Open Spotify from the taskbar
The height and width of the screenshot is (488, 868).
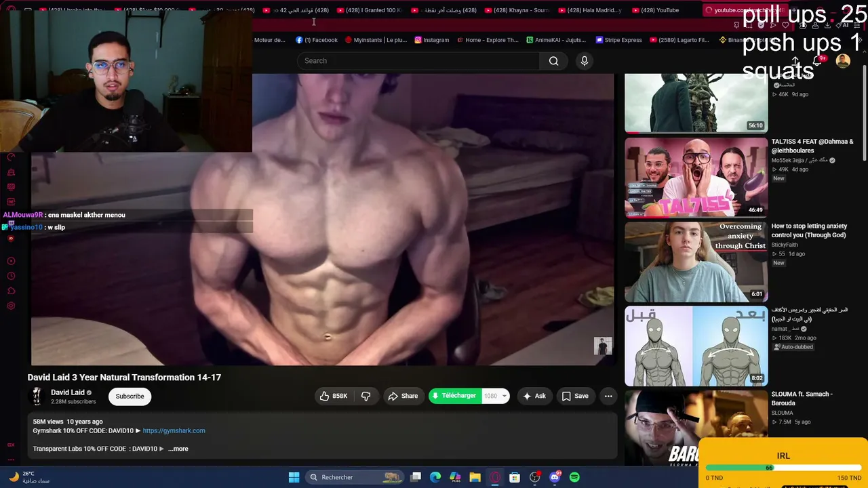click(x=574, y=477)
